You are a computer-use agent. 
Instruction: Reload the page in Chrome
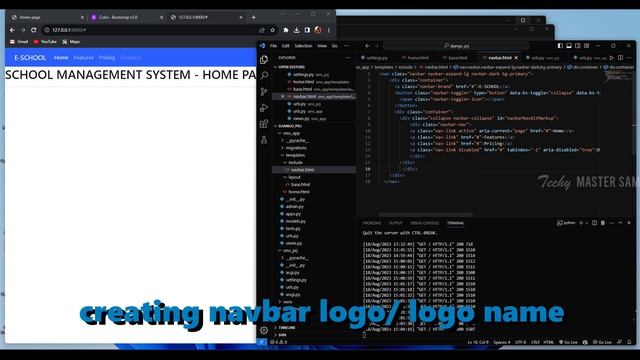coord(33,30)
